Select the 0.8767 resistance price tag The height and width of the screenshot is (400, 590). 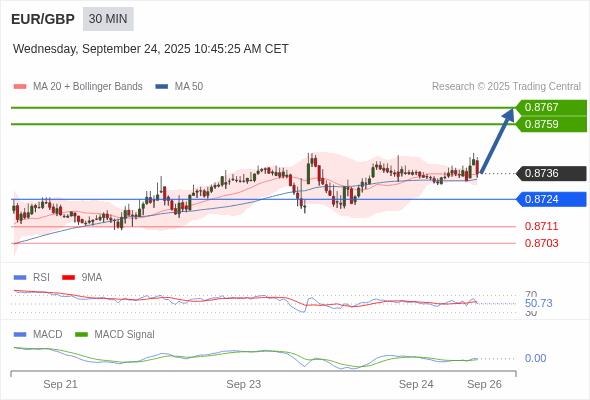[x=551, y=107]
